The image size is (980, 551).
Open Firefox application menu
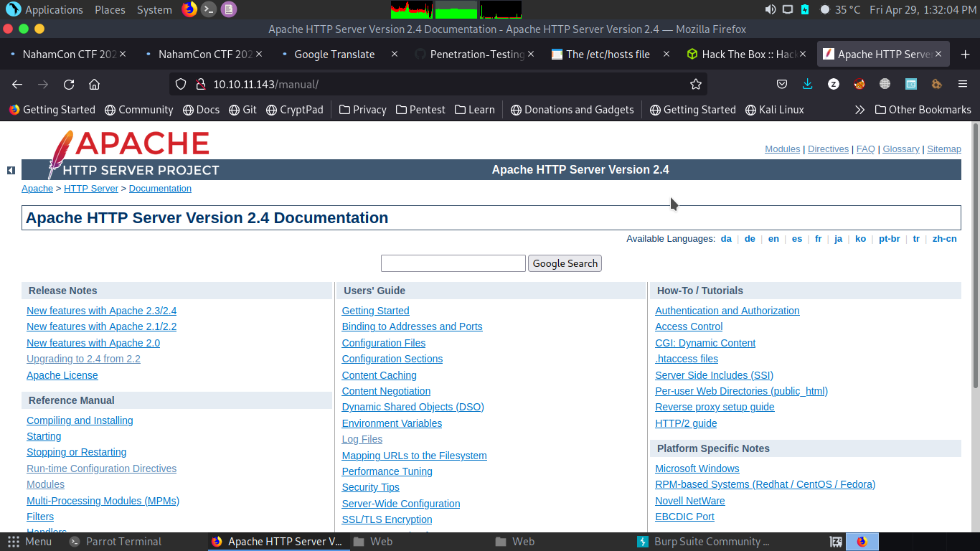pyautogui.click(x=963, y=84)
